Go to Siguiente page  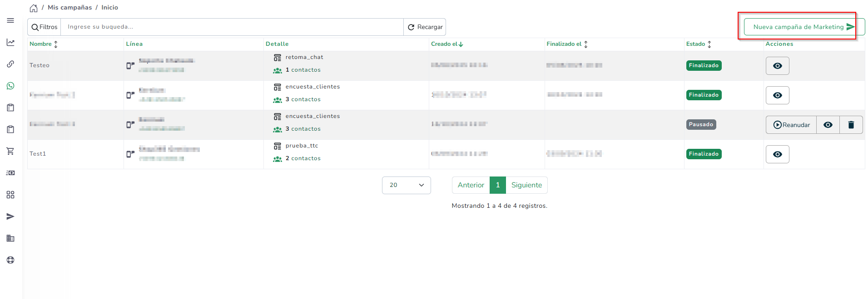click(526, 185)
